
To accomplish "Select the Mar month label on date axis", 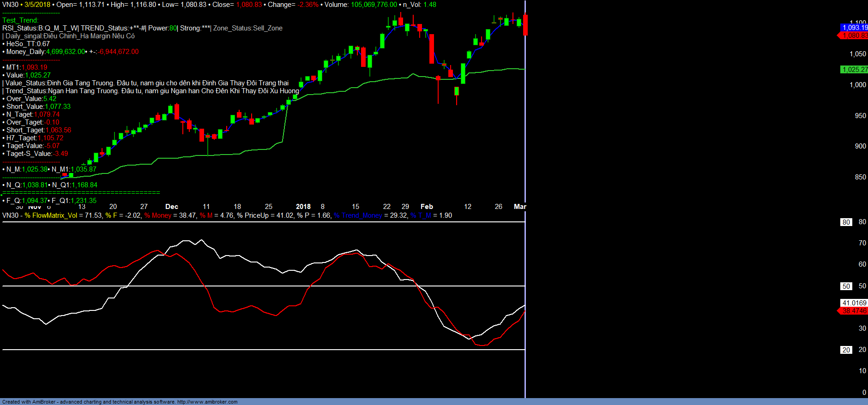I will [520, 207].
